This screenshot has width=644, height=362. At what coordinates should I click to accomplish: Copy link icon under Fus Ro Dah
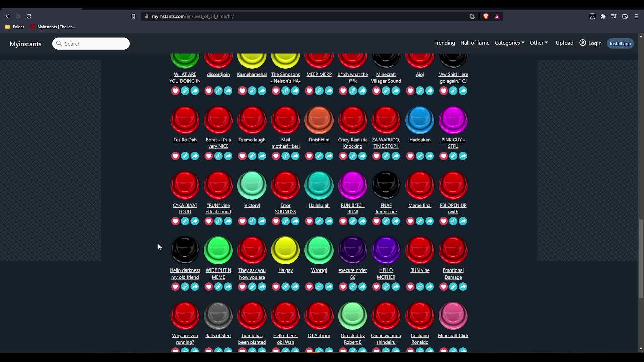click(185, 156)
